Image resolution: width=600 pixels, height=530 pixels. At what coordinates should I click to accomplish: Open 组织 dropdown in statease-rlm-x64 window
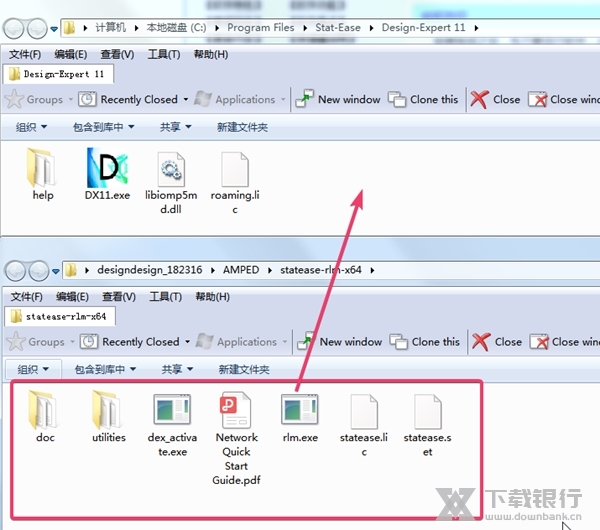33,370
